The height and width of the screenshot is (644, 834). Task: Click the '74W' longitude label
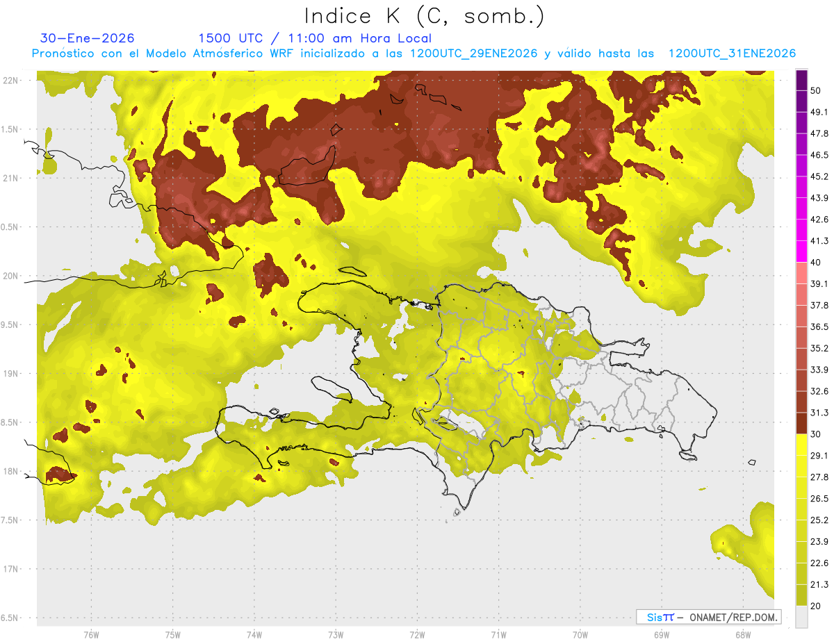[x=254, y=634]
